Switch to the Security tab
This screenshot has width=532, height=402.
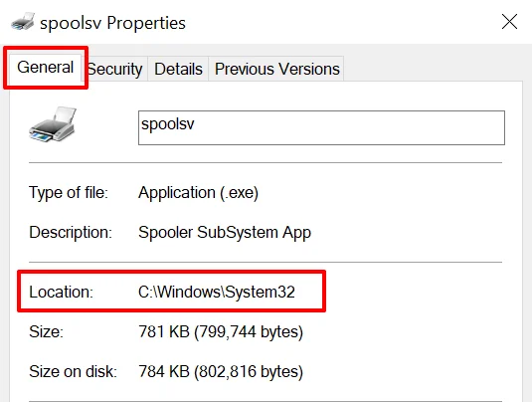click(115, 69)
